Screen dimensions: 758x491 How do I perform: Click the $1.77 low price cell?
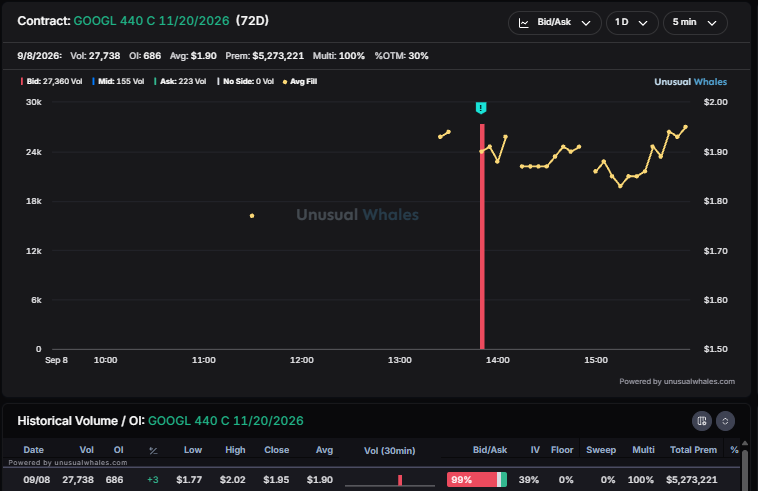(x=189, y=480)
